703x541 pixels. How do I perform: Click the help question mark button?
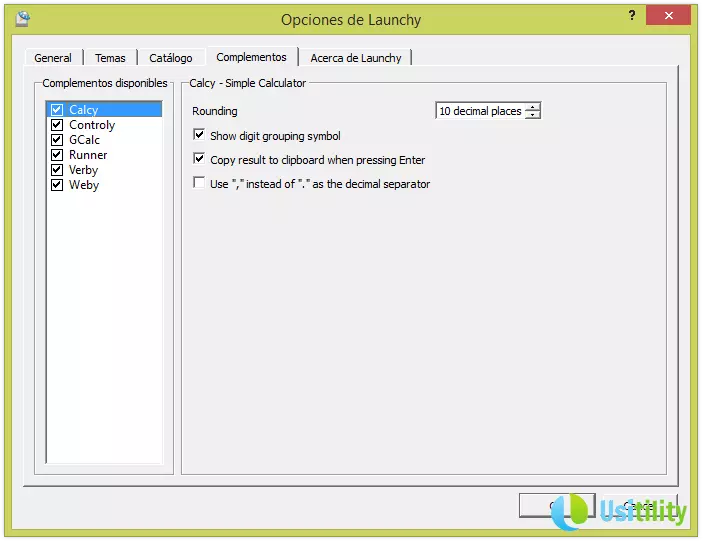[632, 16]
